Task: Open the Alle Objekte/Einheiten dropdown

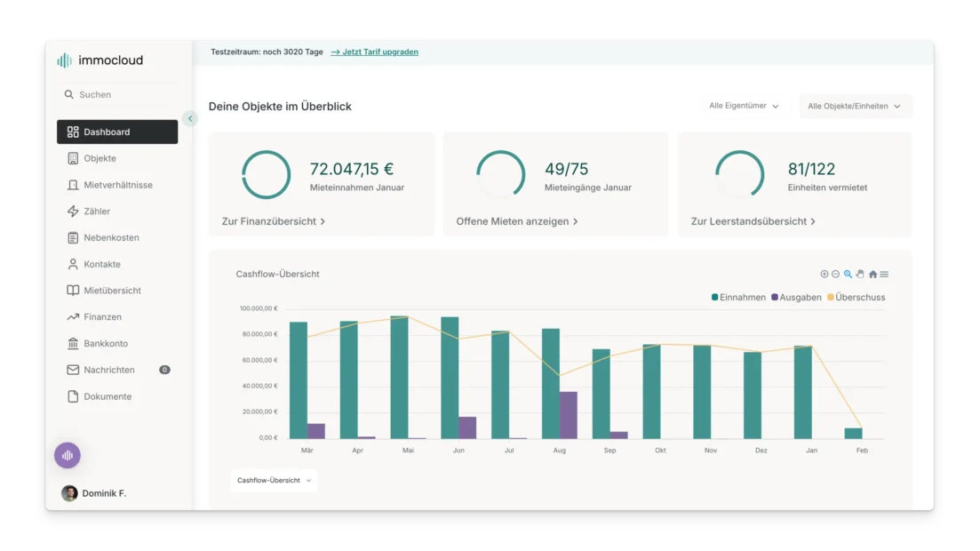Action: [x=854, y=107]
